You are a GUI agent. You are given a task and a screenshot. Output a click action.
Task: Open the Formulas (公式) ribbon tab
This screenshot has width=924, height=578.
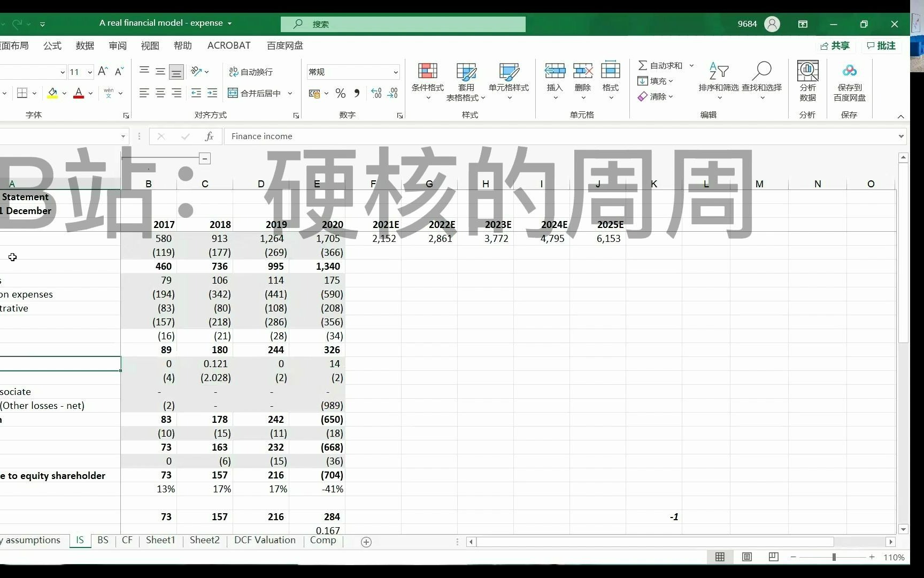click(52, 46)
